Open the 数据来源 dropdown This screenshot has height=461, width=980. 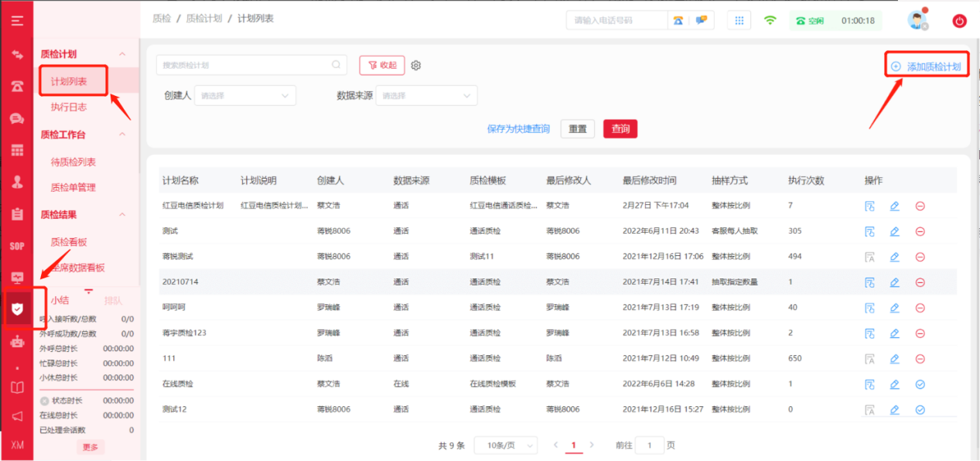(x=426, y=96)
